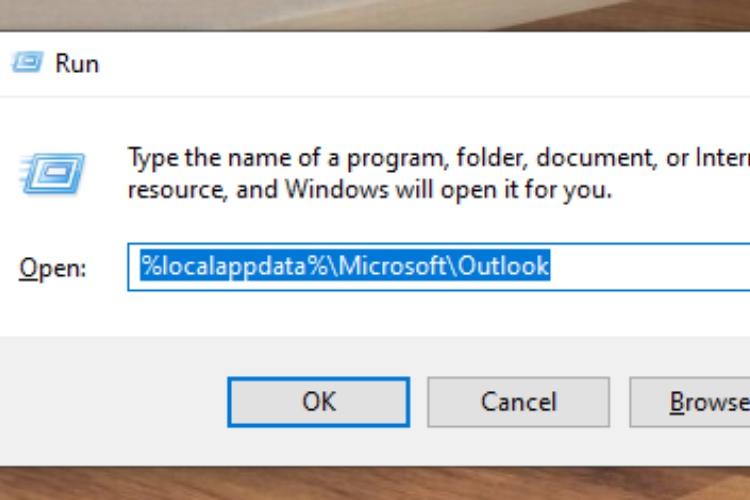Click the "Run" title text
The height and width of the screenshot is (500, 750).
(x=77, y=64)
